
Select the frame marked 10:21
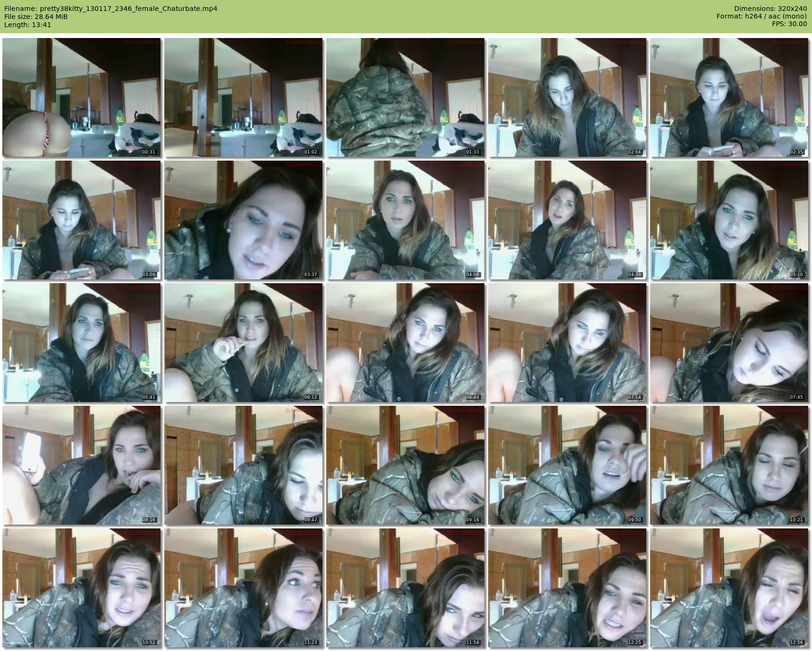click(x=729, y=465)
